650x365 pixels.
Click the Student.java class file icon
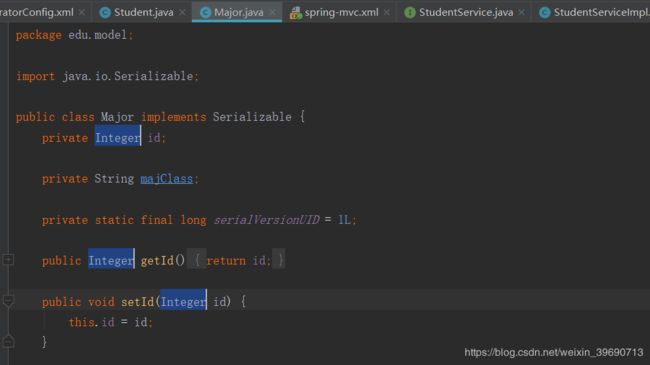point(105,13)
